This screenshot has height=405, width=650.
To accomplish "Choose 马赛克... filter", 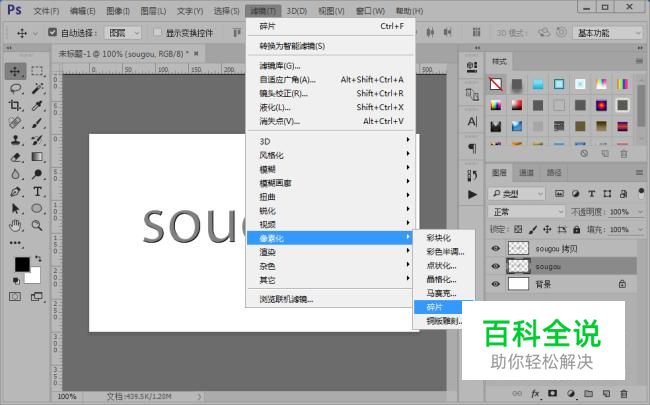I will pyautogui.click(x=444, y=293).
